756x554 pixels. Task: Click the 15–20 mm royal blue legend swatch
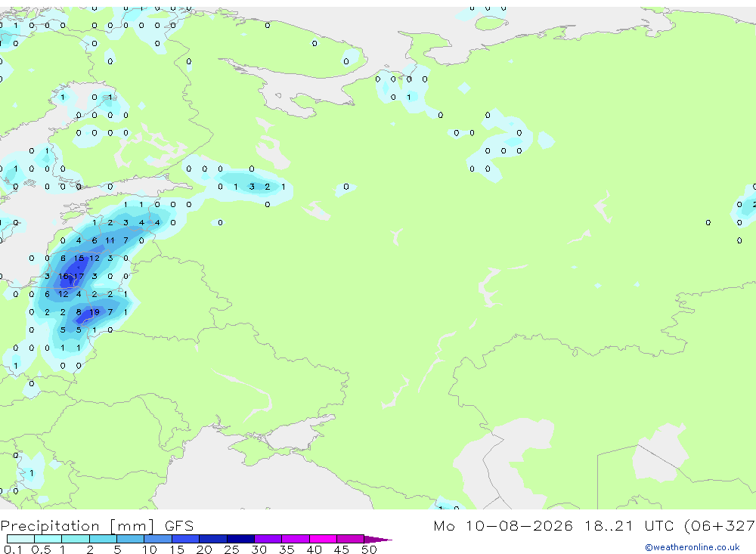[x=186, y=539]
